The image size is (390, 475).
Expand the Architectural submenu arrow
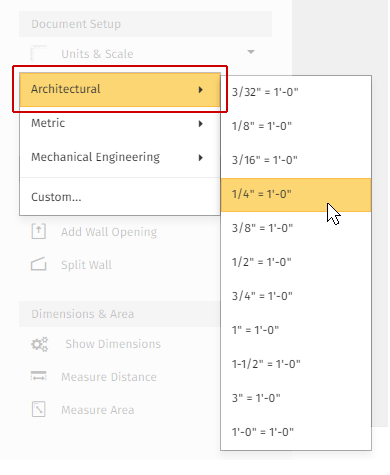[x=200, y=90]
